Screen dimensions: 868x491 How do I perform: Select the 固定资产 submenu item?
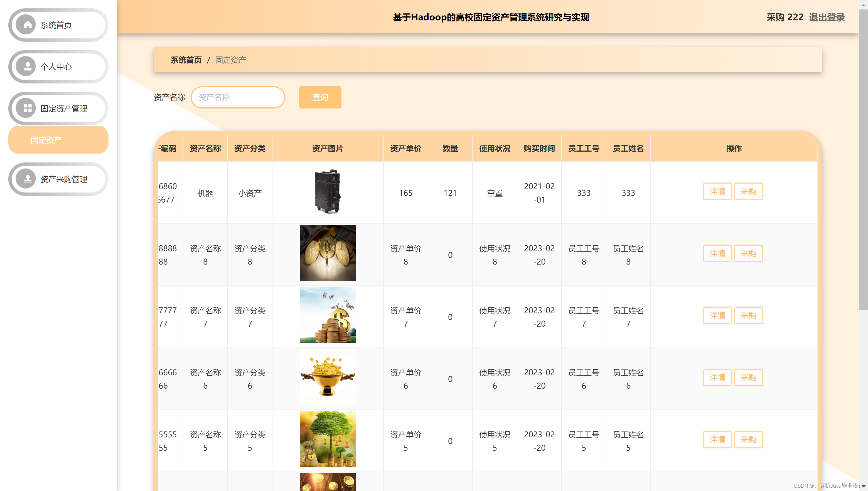pyautogui.click(x=58, y=140)
